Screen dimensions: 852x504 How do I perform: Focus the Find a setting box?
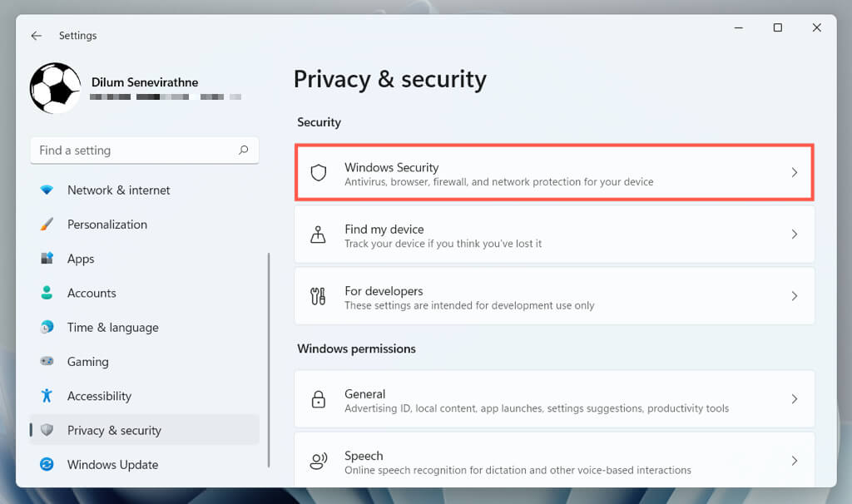[x=133, y=151]
